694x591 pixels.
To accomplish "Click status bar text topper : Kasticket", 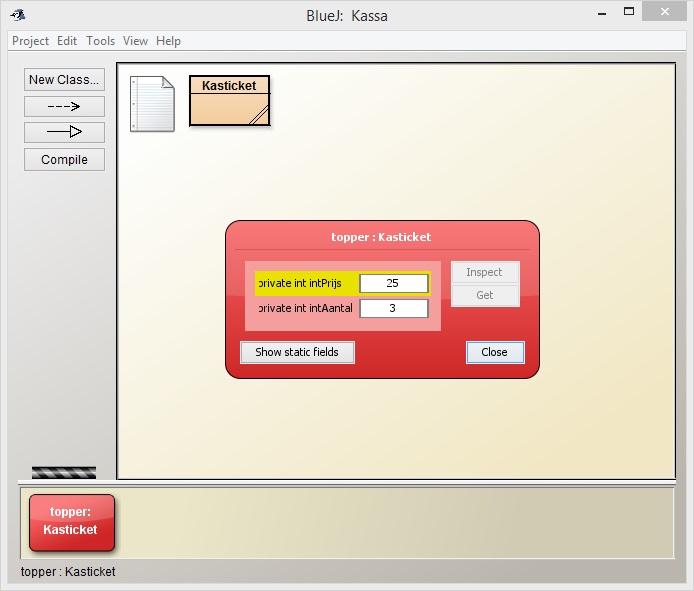I will 68,572.
